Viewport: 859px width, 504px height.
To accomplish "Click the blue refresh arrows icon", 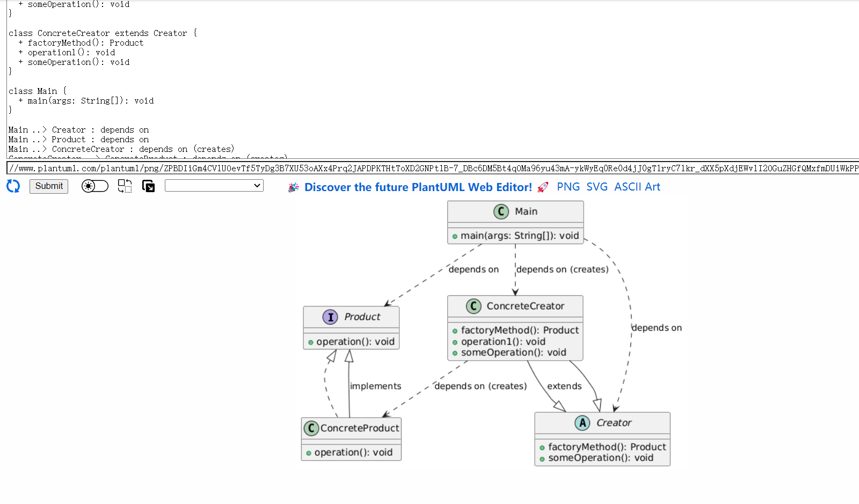I will (x=13, y=186).
